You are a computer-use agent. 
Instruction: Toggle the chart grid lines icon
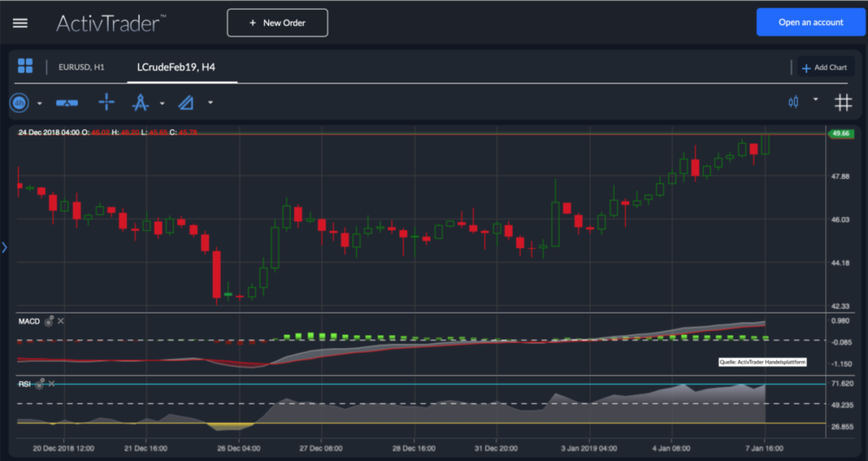843,102
